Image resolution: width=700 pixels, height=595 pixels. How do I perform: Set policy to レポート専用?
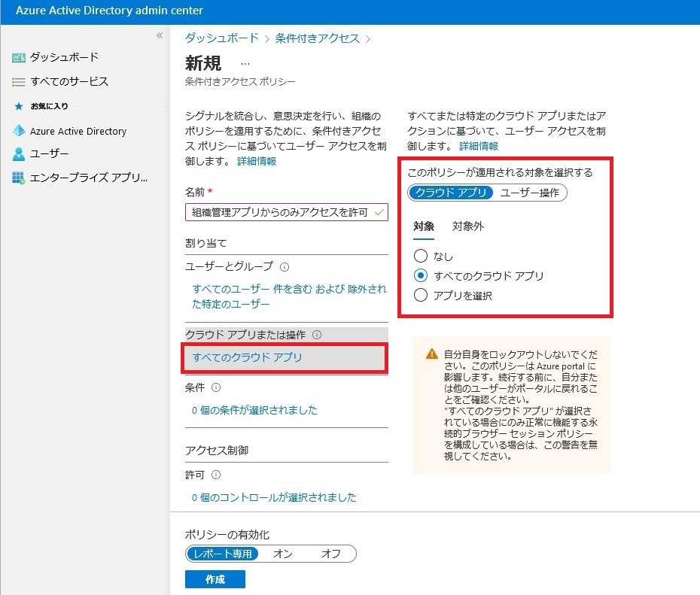point(223,554)
